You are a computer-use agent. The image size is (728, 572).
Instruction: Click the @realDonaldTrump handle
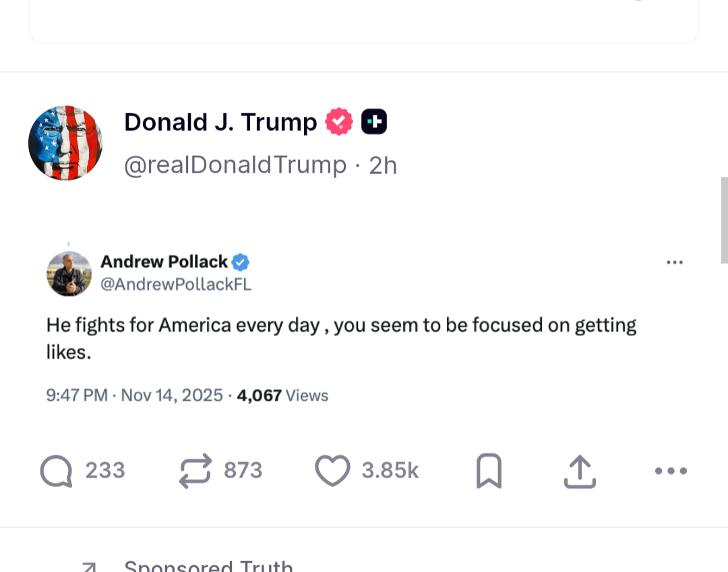point(235,165)
